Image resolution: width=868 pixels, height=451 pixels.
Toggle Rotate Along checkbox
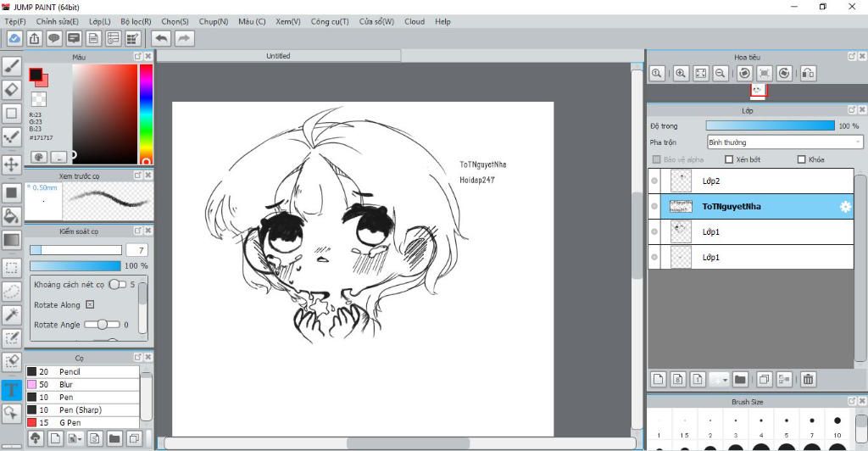pos(90,304)
